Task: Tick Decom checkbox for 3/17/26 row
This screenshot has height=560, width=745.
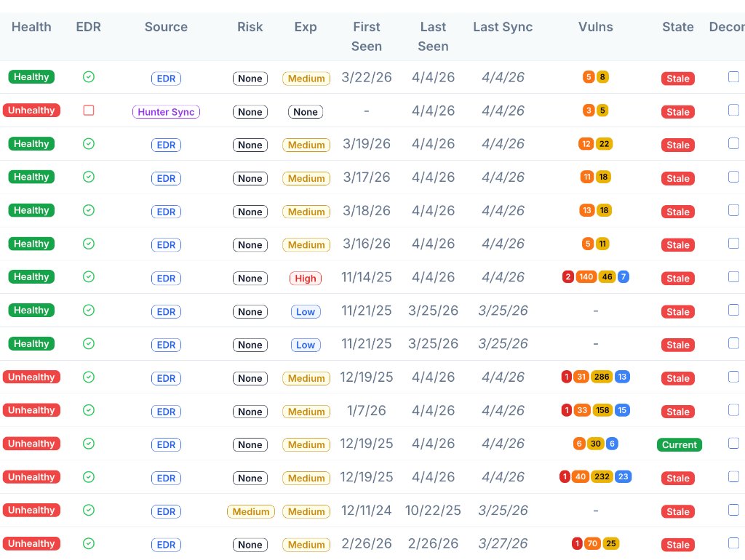Action: [x=733, y=177]
